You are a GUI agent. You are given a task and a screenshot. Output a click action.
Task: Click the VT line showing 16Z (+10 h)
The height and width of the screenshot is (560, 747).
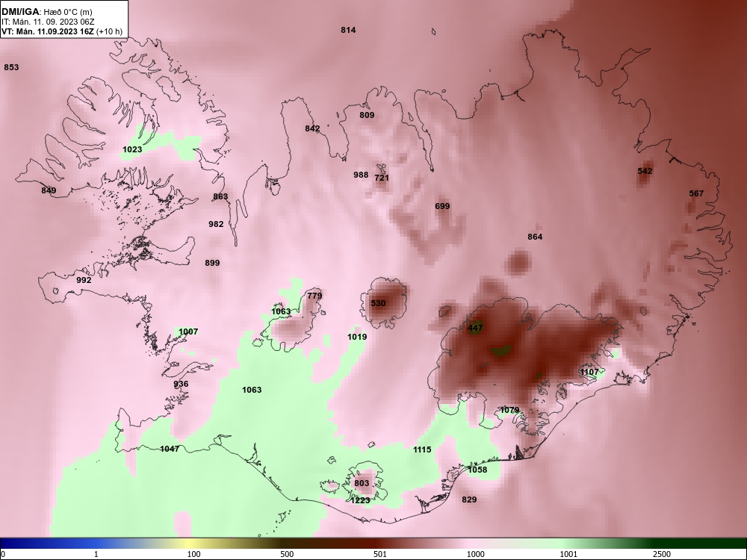[62, 32]
